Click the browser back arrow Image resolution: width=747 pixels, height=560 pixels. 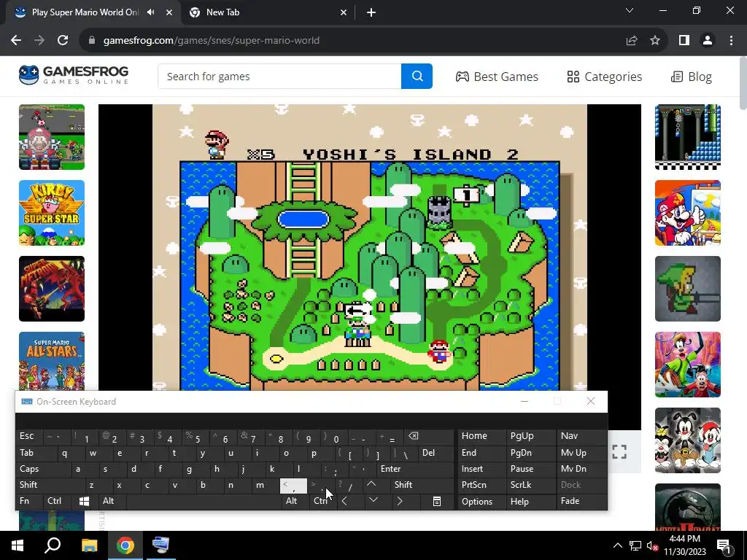coord(16,41)
